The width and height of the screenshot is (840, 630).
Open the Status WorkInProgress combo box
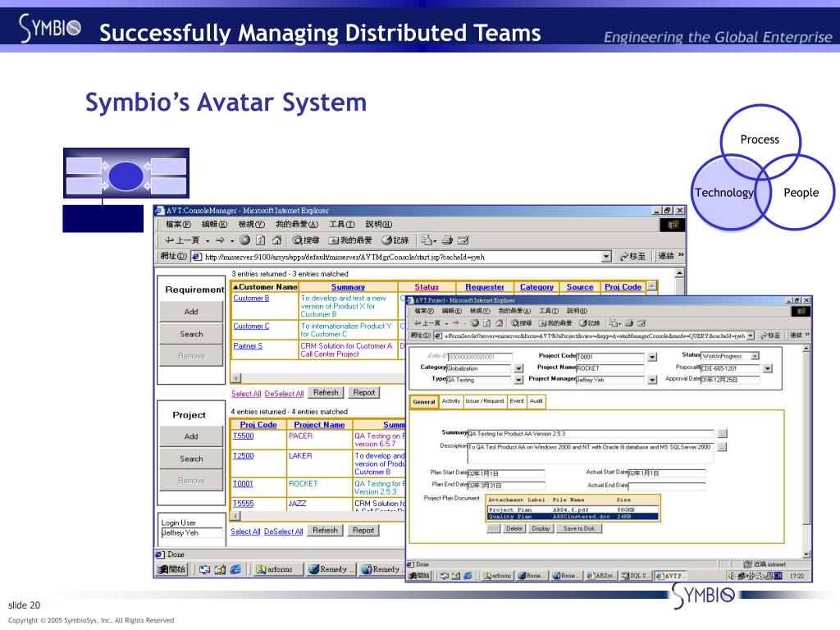click(x=730, y=356)
